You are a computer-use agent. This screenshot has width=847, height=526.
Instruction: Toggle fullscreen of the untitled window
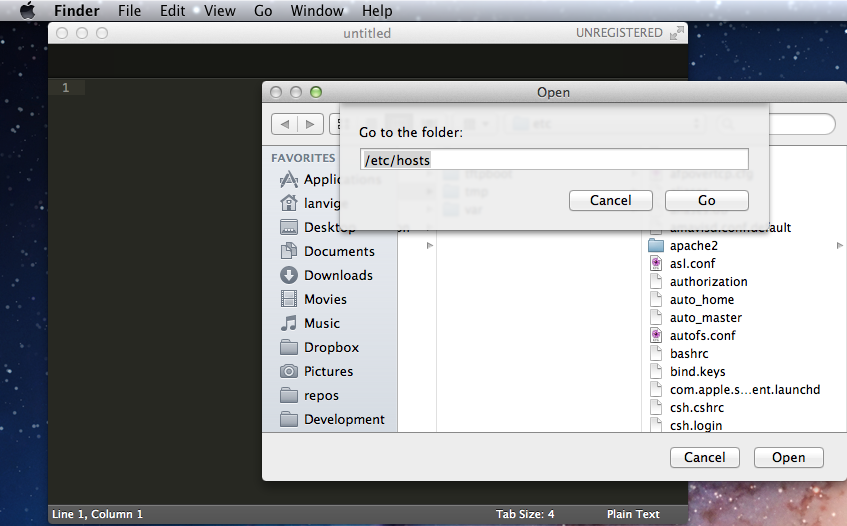[676, 33]
